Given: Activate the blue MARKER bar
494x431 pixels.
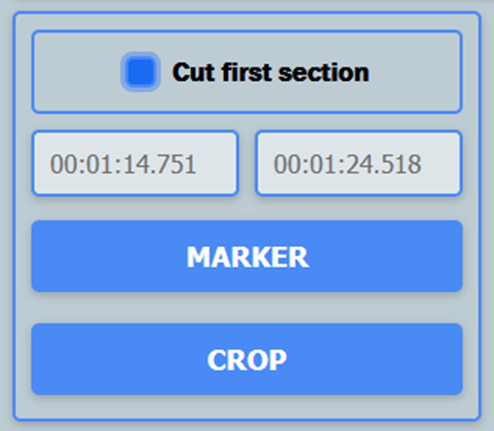Looking at the screenshot, I should pyautogui.click(x=247, y=256).
